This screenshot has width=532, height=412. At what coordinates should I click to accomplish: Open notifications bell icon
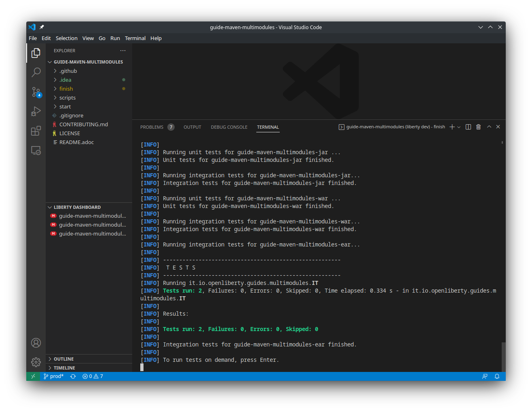[497, 376]
